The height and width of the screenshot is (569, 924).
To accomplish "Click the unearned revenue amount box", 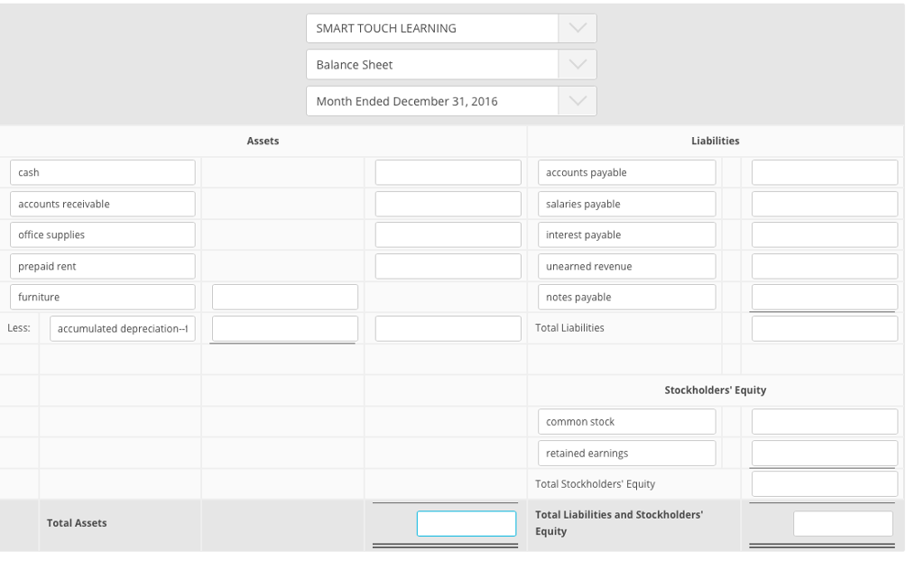I will [824, 265].
